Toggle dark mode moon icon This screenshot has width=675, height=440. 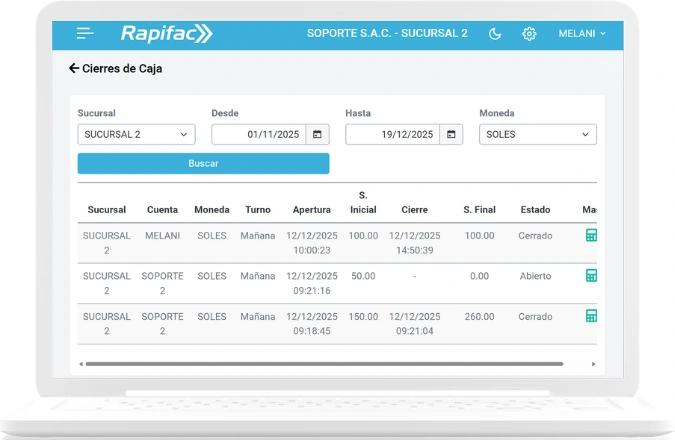495,34
